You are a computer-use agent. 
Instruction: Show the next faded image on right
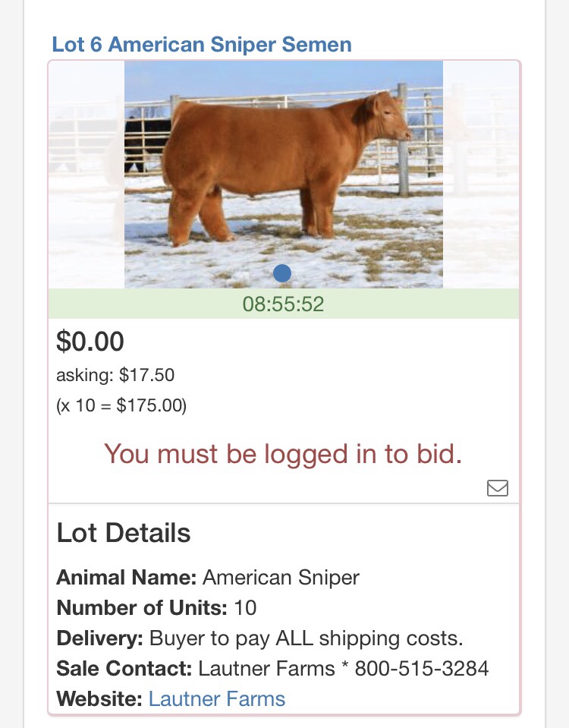point(481,175)
